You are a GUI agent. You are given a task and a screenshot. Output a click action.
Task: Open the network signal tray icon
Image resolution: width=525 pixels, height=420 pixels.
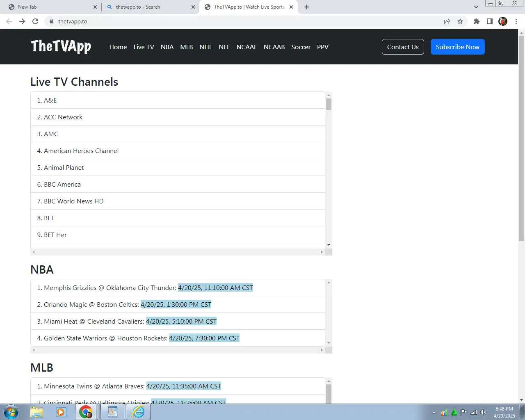coord(474,412)
